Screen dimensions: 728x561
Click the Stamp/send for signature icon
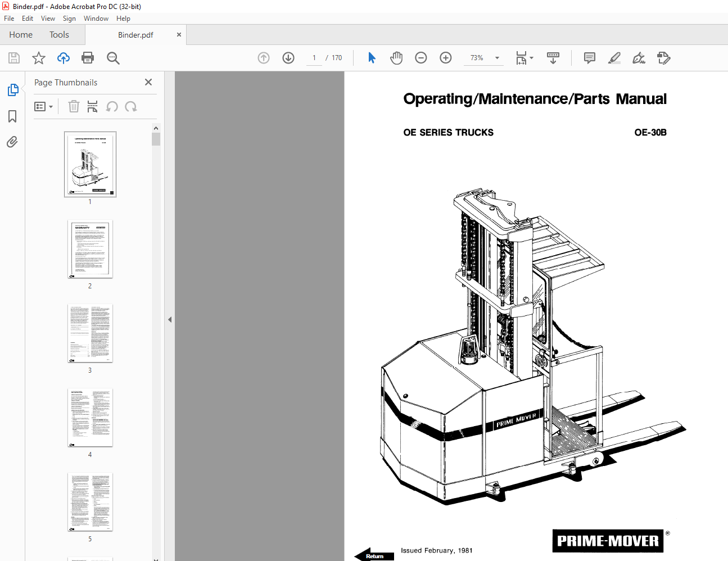click(x=664, y=58)
